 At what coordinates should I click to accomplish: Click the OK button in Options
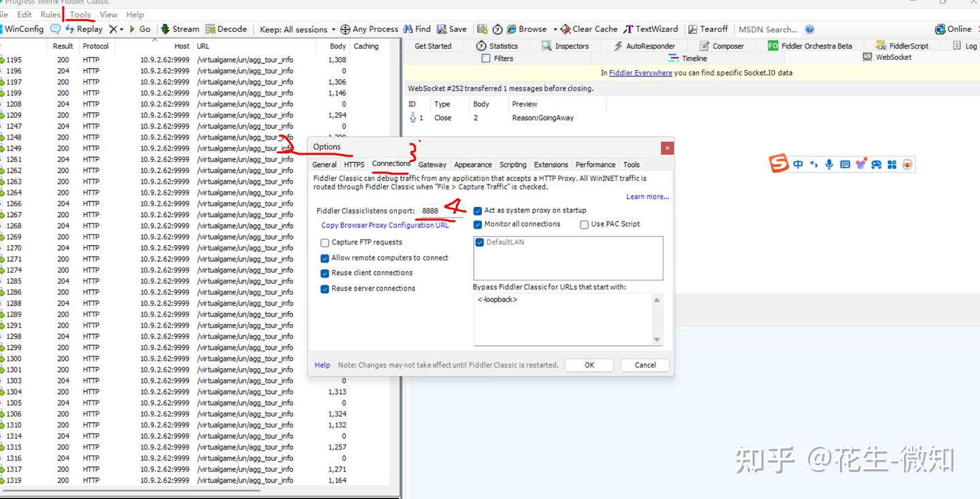(589, 365)
